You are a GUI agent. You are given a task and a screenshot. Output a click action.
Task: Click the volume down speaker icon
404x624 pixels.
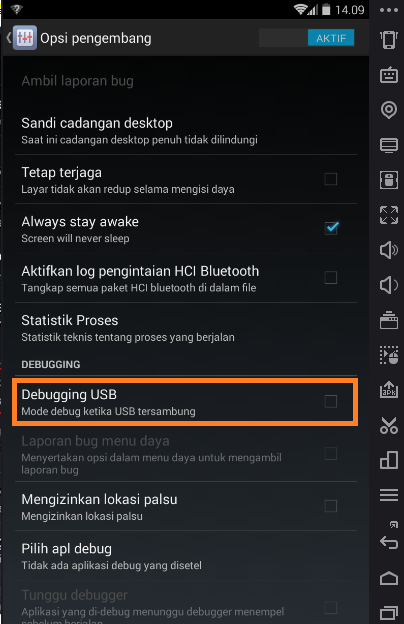389,285
